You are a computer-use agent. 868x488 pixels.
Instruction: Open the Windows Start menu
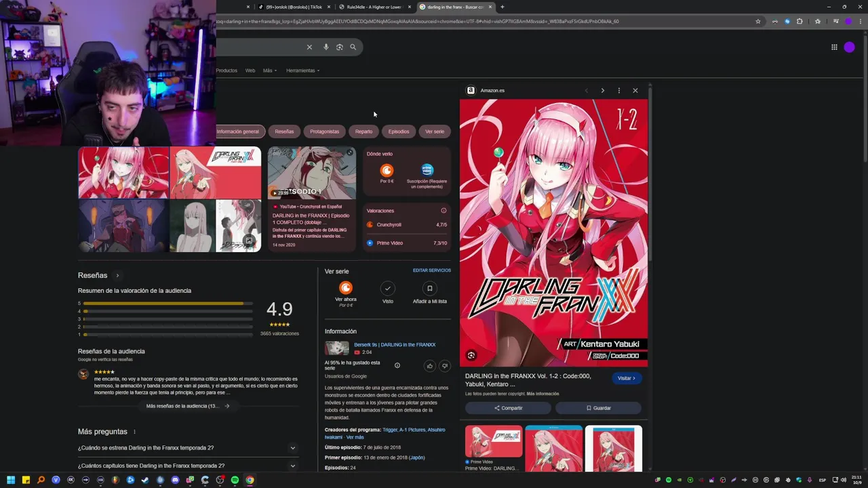point(11,480)
